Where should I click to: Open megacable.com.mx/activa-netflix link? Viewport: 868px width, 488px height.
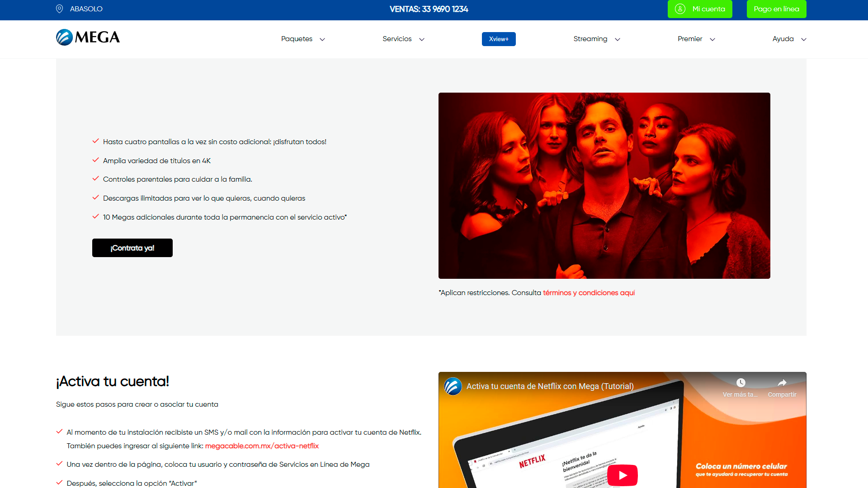pyautogui.click(x=262, y=446)
